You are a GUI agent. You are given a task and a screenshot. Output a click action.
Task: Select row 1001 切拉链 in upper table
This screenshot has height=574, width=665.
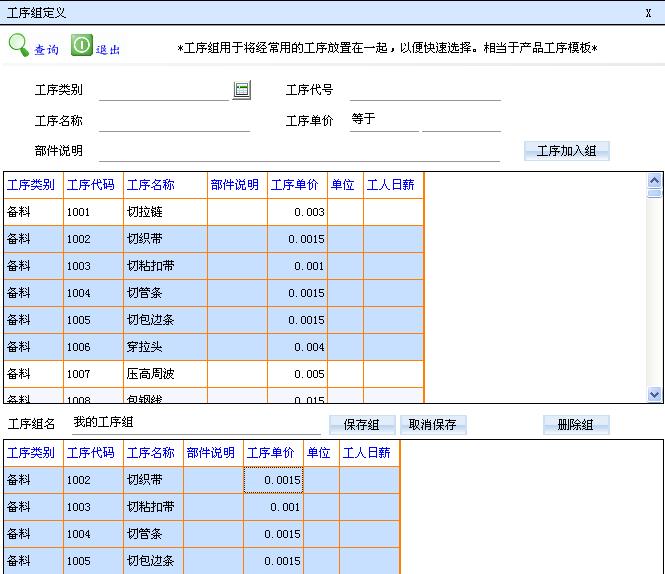[150, 212]
